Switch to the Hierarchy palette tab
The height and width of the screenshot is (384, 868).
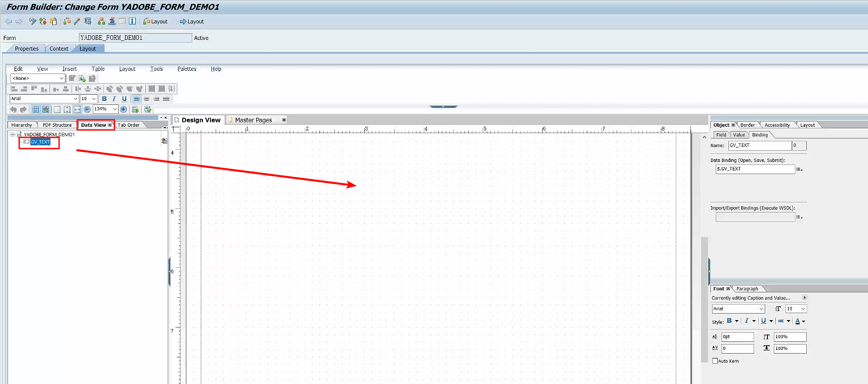[22, 125]
